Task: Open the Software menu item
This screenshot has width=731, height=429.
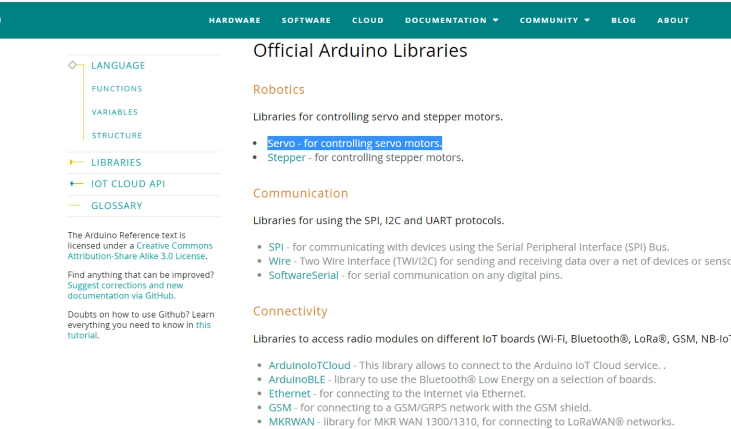Action: pyautogui.click(x=306, y=21)
